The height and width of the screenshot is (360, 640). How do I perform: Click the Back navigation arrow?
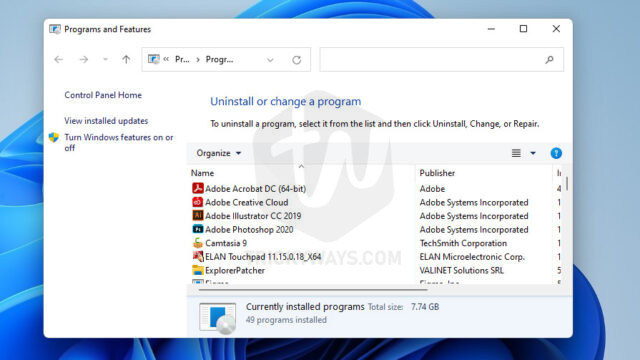(x=59, y=60)
